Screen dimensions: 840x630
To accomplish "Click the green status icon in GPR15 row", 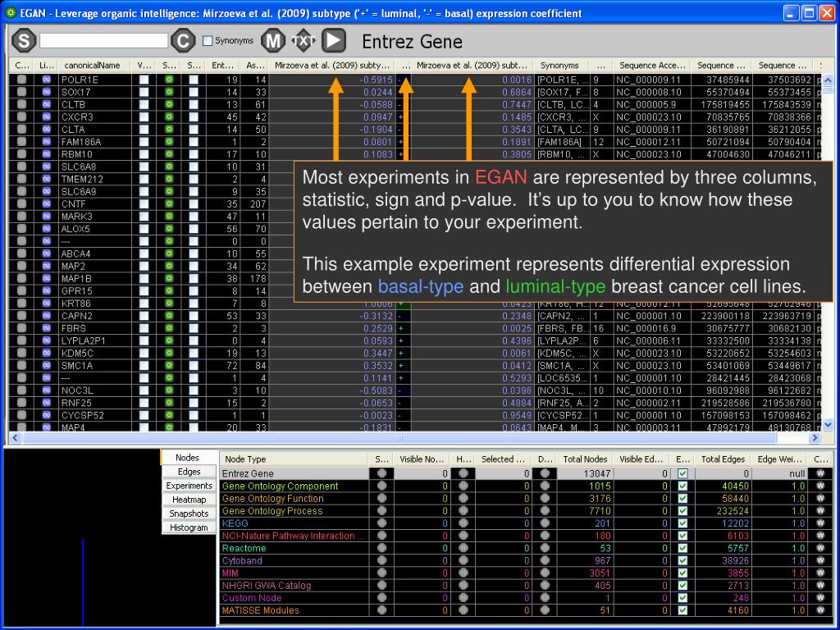I will [169, 291].
